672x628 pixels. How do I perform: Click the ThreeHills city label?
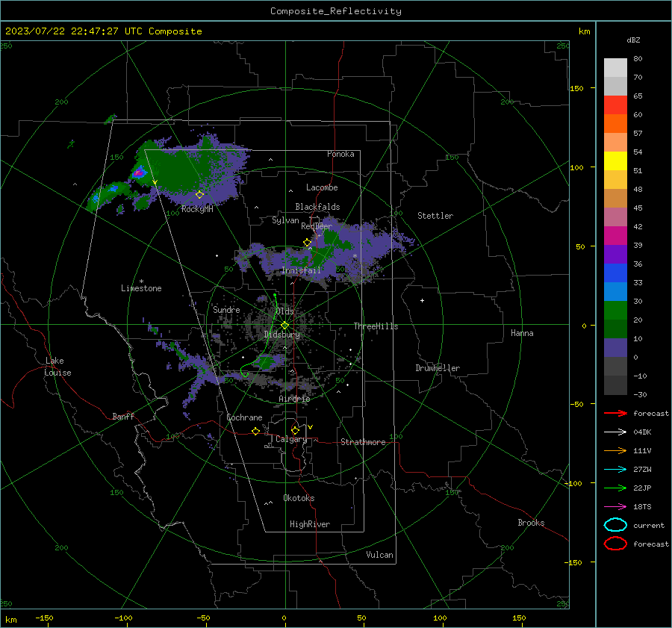[376, 326]
